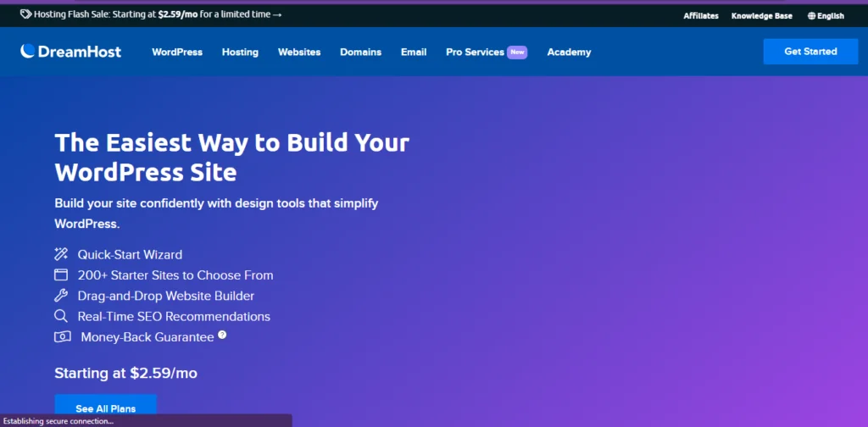Viewport: 868px width, 427px height.
Task: Click the Get Started button
Action: (810, 52)
